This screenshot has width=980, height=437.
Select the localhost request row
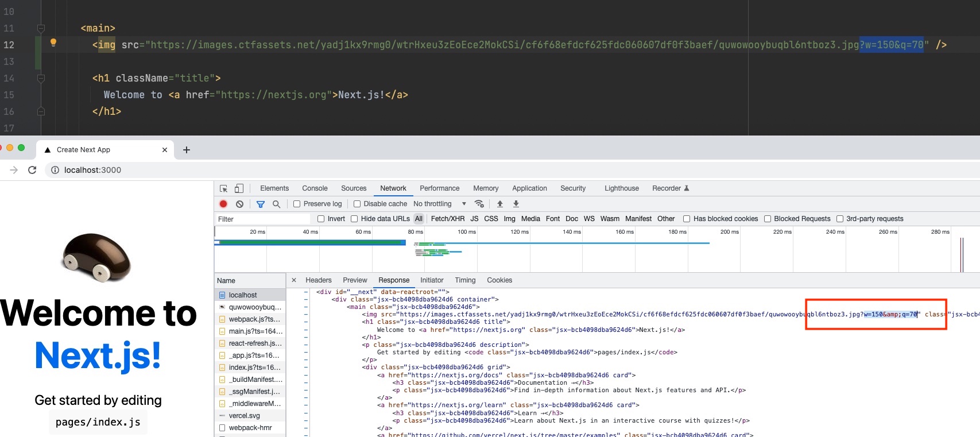click(x=250, y=295)
